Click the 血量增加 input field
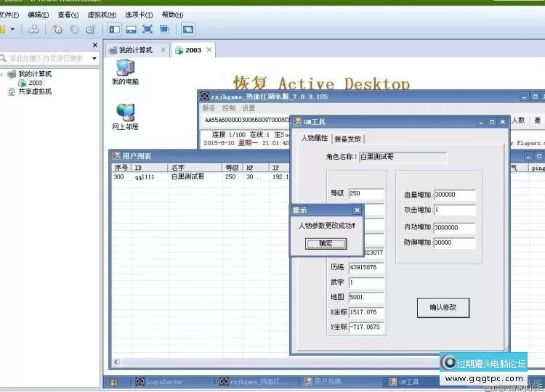 (x=454, y=195)
